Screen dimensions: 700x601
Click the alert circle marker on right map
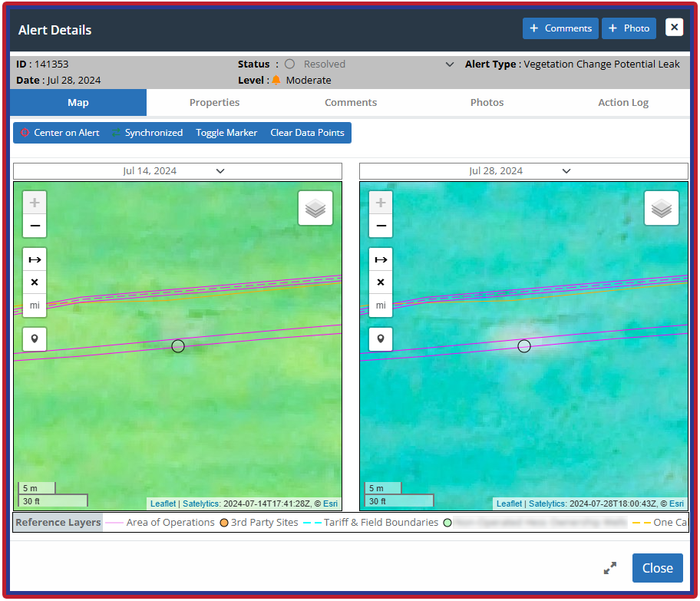[x=524, y=346]
